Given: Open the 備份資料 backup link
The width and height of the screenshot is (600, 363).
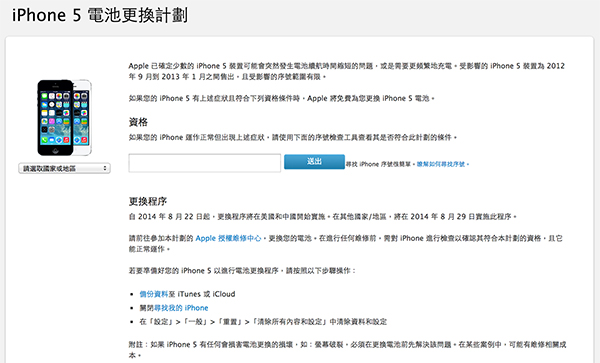Looking at the screenshot, I should (154, 294).
